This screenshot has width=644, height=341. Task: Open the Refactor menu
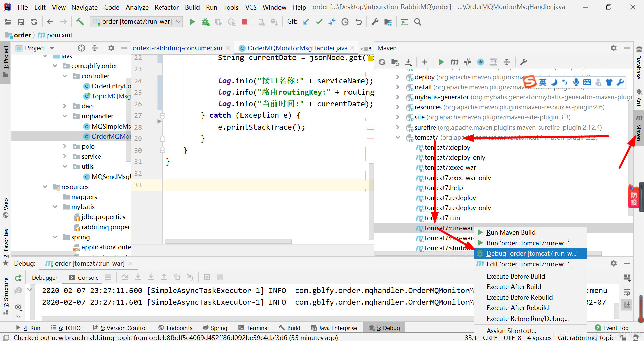pyautogui.click(x=166, y=7)
